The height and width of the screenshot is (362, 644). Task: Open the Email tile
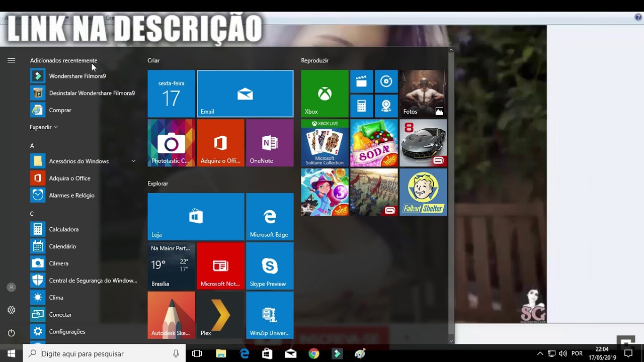[x=245, y=94]
